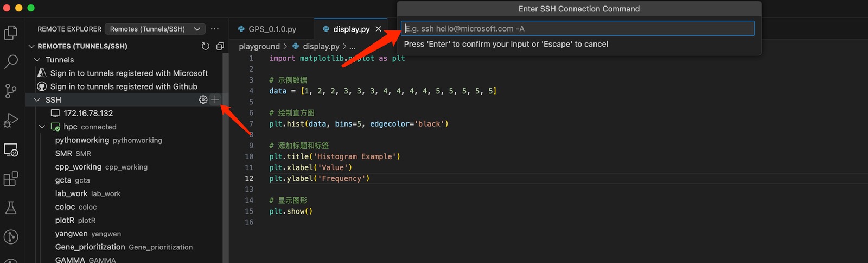Sign in to tunnels registered with Github

tap(123, 86)
